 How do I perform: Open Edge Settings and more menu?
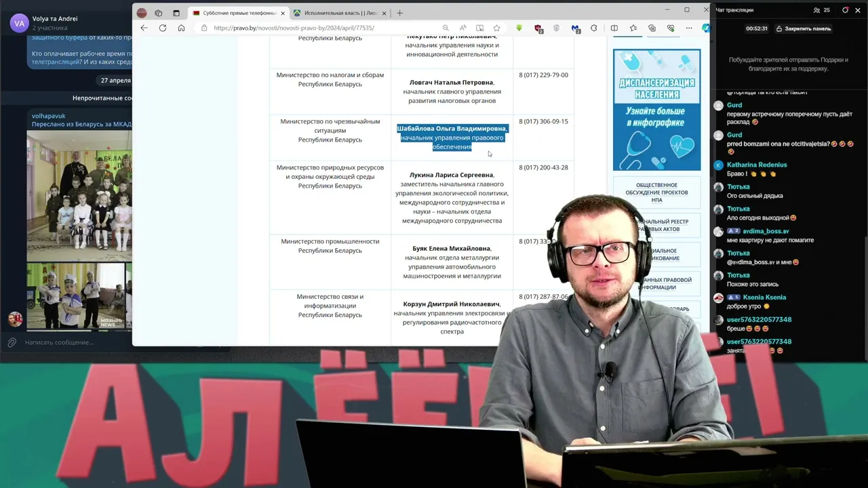click(x=689, y=28)
